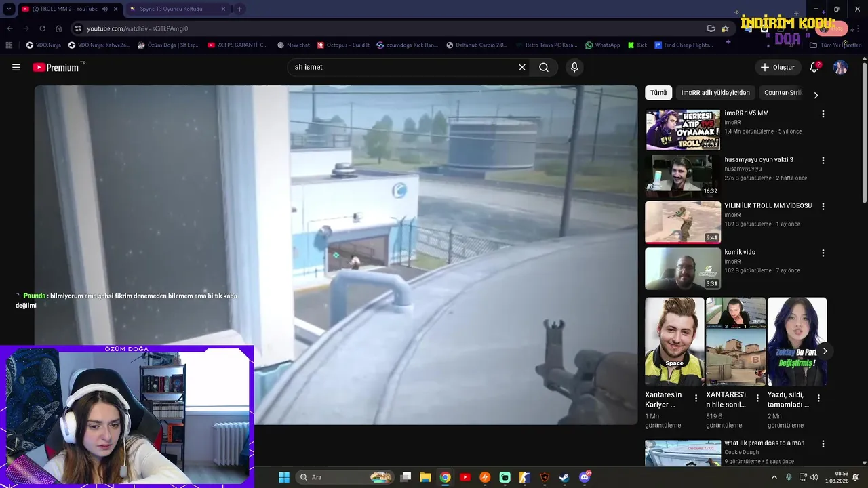
Task: Reload the page with refresh icon
Action: tap(42, 28)
